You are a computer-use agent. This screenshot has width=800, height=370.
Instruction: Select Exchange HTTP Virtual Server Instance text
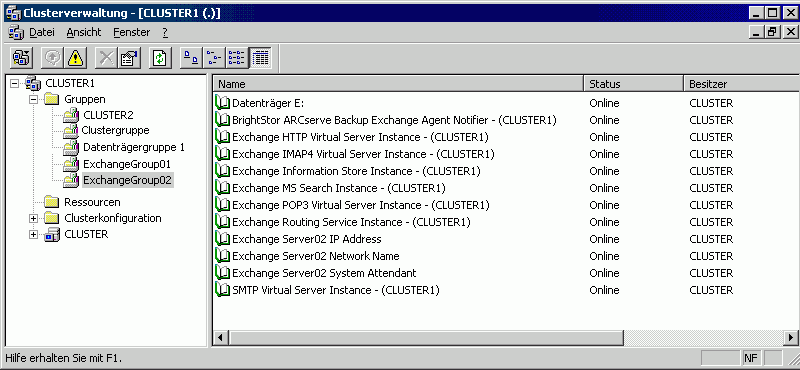click(360, 137)
